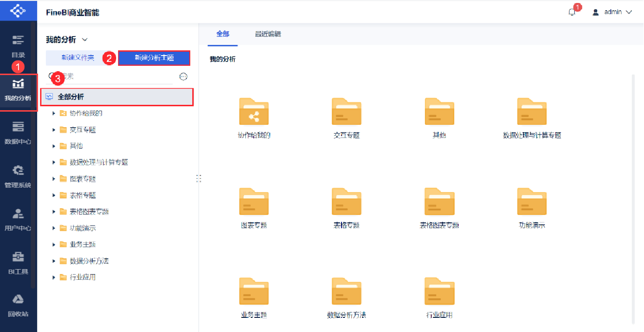Open the notification bell icon

572,12
